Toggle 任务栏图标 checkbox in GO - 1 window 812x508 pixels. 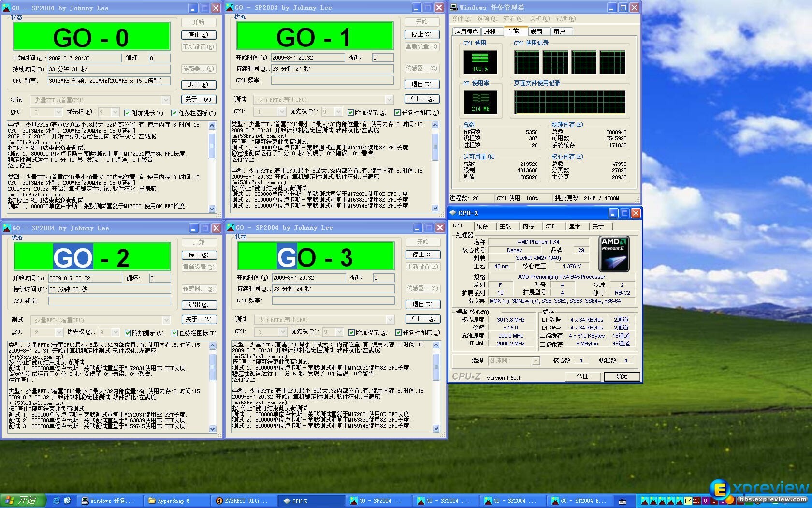tap(398, 113)
